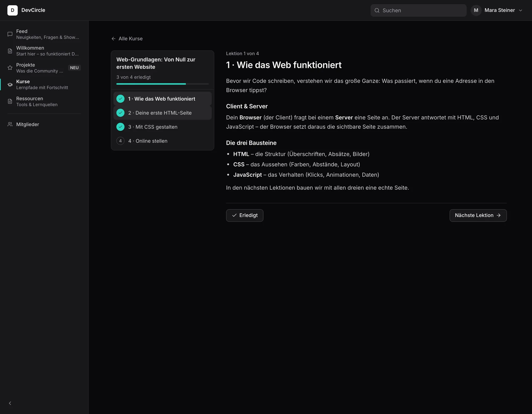
Task: Focus the Suchen search field
Action: tap(418, 10)
